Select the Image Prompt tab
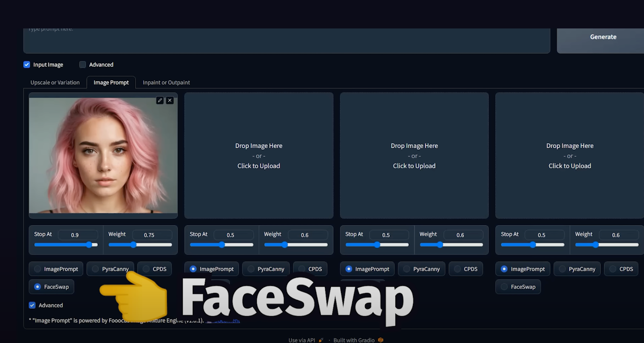 coord(111,83)
